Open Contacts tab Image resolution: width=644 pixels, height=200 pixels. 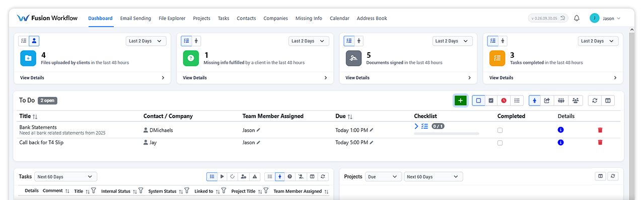pos(246,18)
